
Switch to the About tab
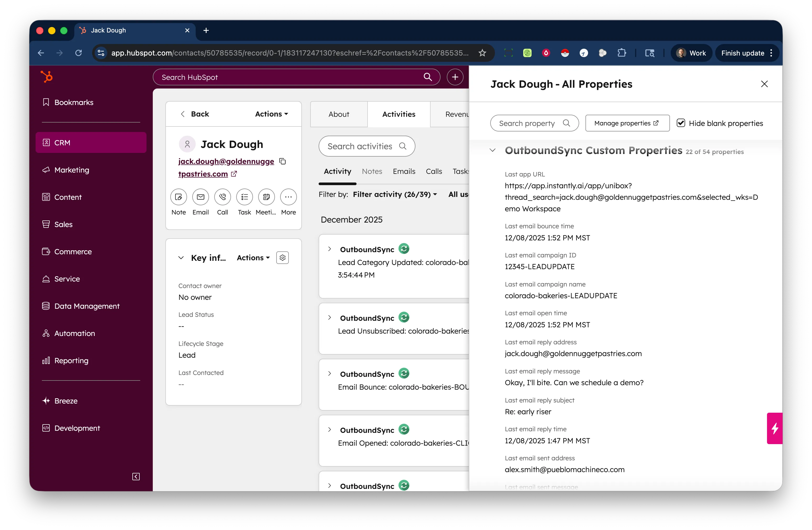click(x=339, y=114)
